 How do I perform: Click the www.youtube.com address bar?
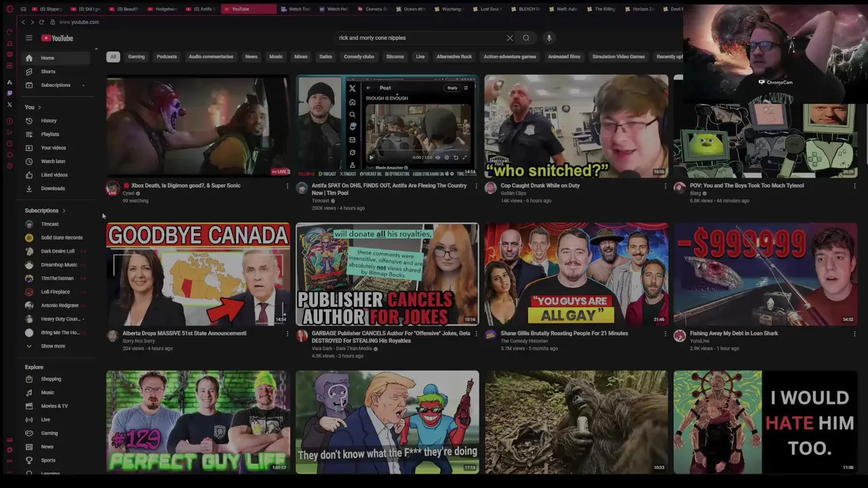click(79, 22)
